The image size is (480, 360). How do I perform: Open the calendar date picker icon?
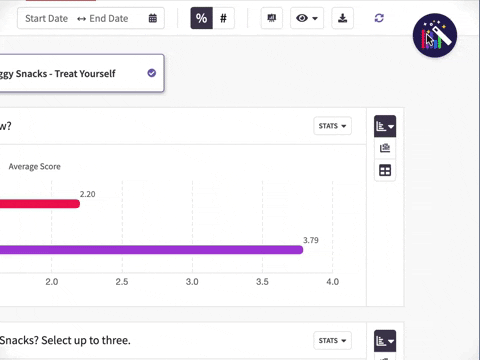click(153, 18)
